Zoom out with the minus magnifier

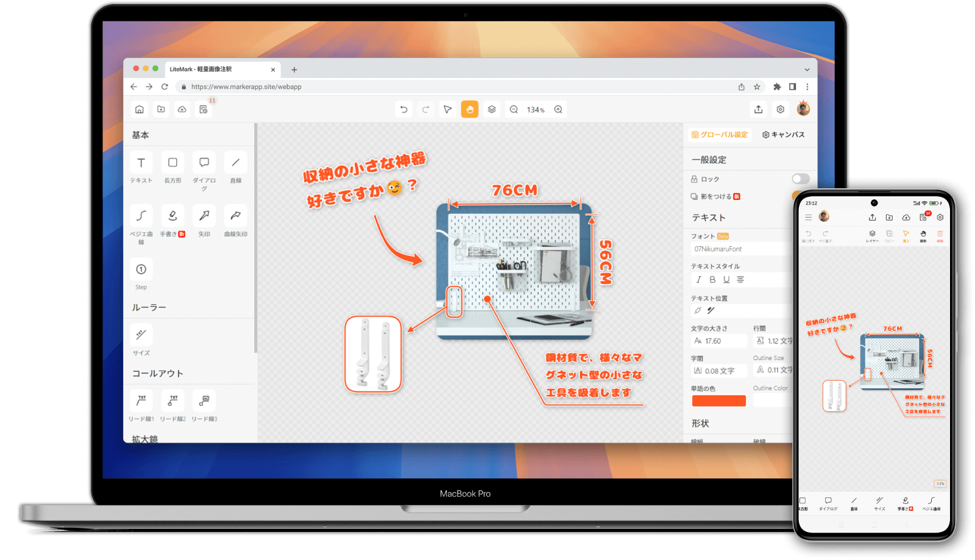(x=514, y=109)
